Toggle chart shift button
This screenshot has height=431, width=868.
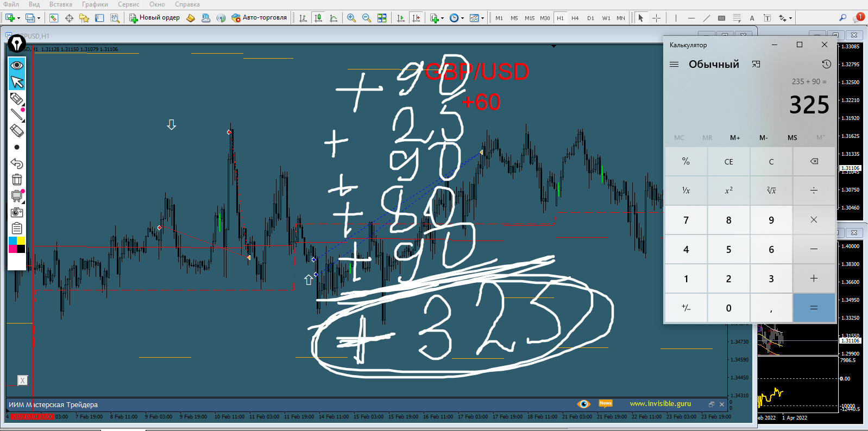click(416, 18)
